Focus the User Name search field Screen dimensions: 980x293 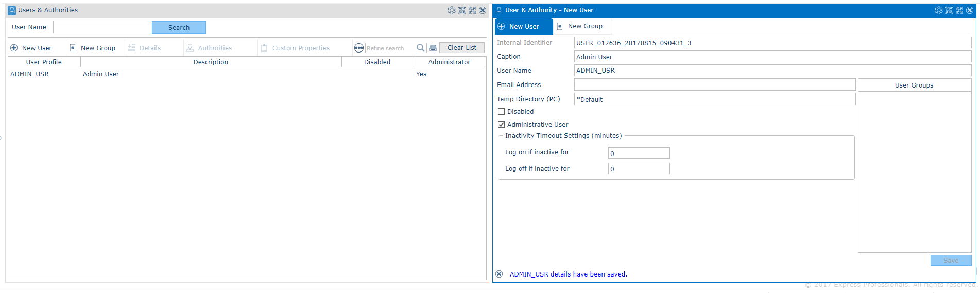pyautogui.click(x=100, y=27)
